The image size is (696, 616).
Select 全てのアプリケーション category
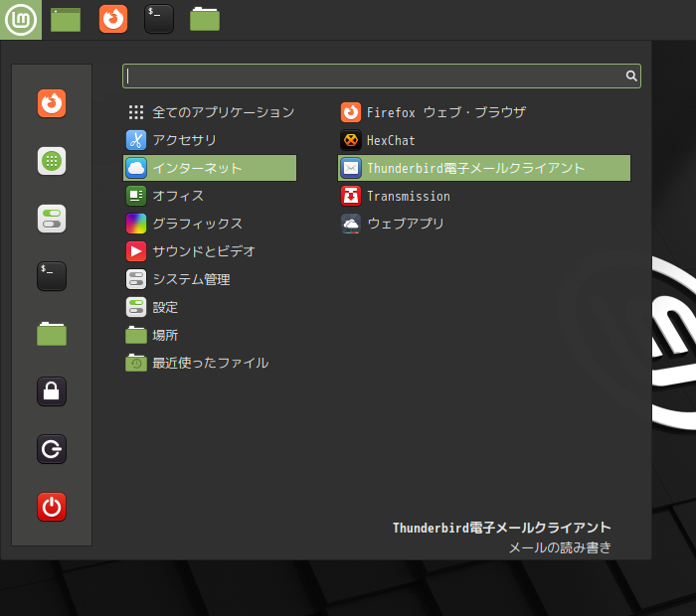[x=210, y=112]
